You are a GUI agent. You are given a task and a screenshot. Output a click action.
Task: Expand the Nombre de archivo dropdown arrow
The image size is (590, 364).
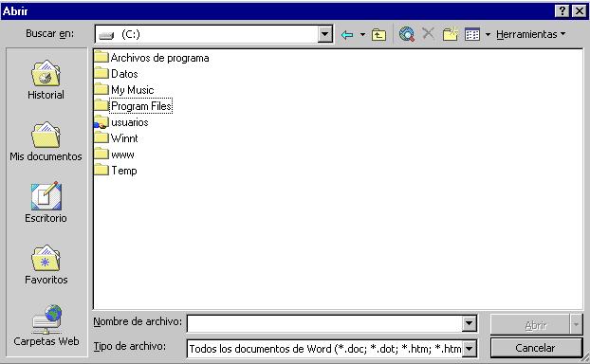pos(469,323)
